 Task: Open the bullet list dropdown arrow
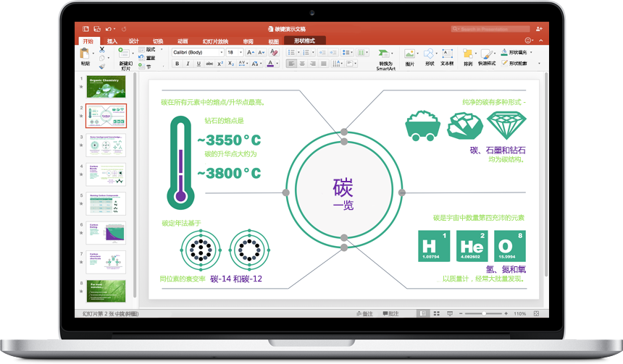pyautogui.click(x=298, y=52)
